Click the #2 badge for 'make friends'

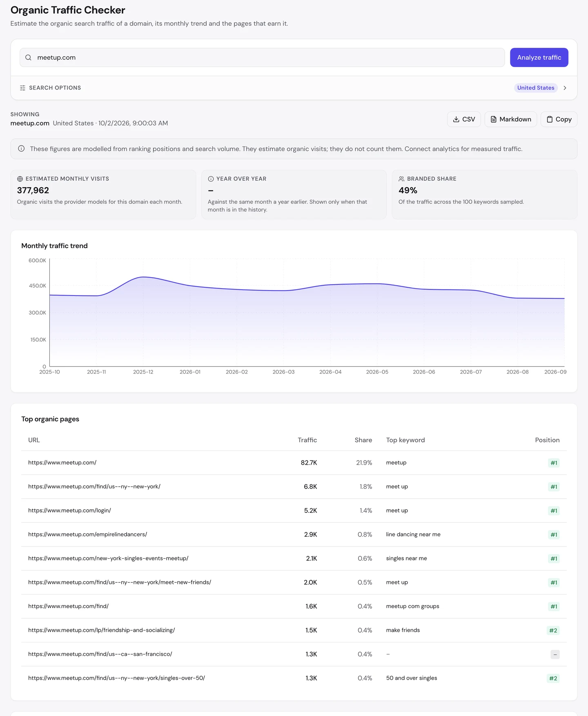click(x=553, y=630)
